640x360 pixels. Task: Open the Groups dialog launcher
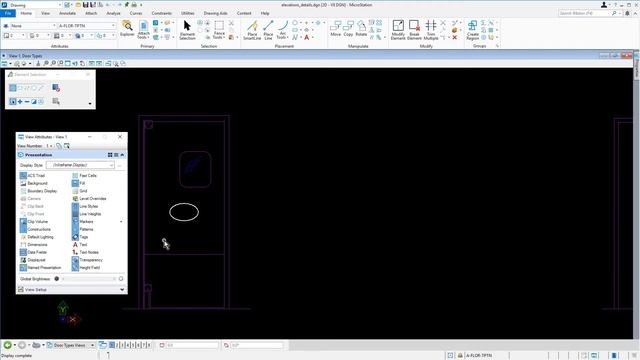(497, 46)
